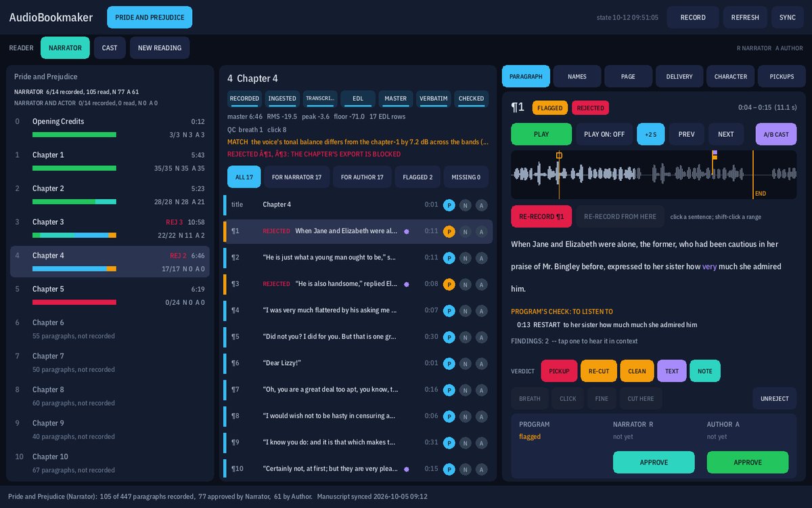Viewport: 812px width, 508px height.
Task: Play paragraph ¶1 audio
Action: pyautogui.click(x=541, y=134)
